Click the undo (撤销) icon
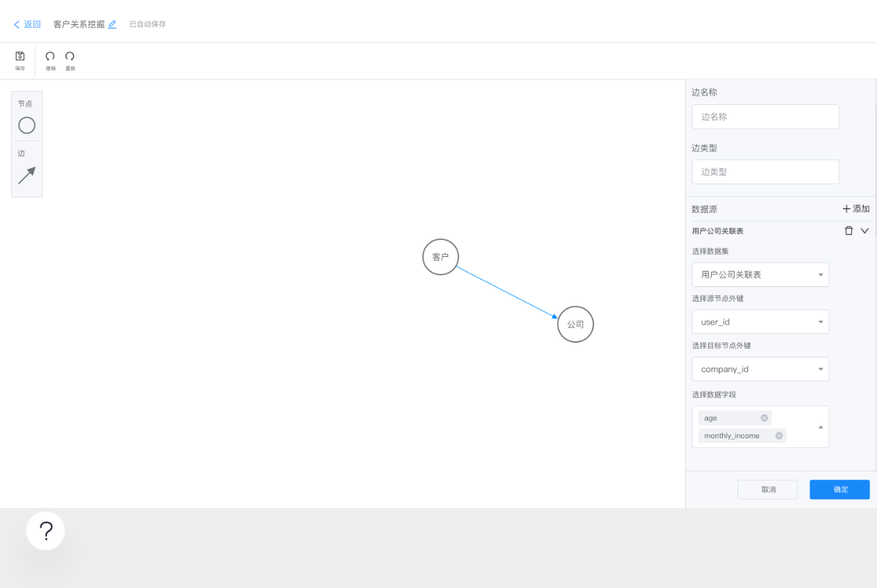877x588 pixels. [x=50, y=57]
